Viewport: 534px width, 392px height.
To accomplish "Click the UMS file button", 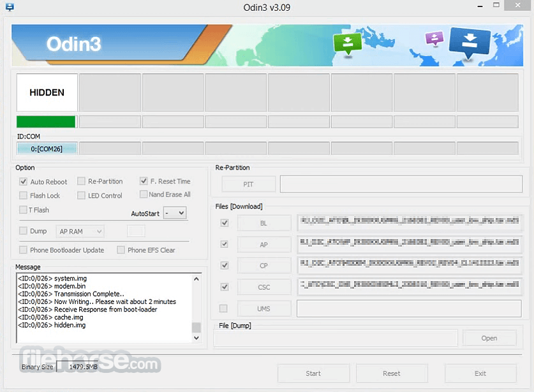I will coord(264,309).
